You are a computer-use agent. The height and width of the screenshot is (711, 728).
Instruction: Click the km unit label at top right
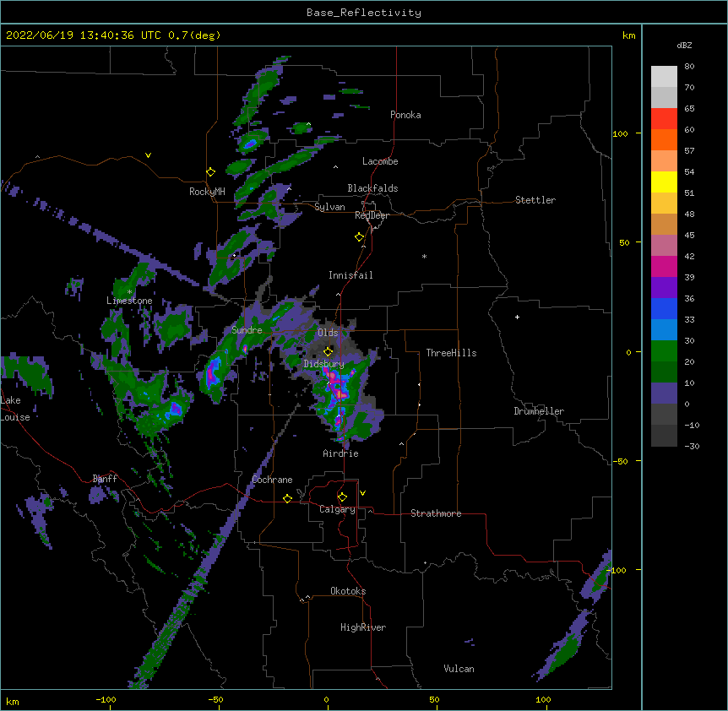[x=628, y=35]
